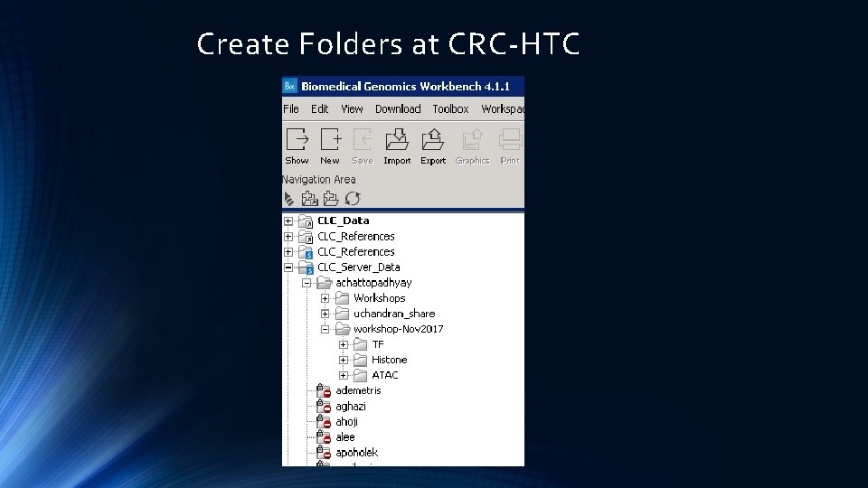Select the ATAC folder name
Viewport: 868px width, 488px height.
pos(385,375)
